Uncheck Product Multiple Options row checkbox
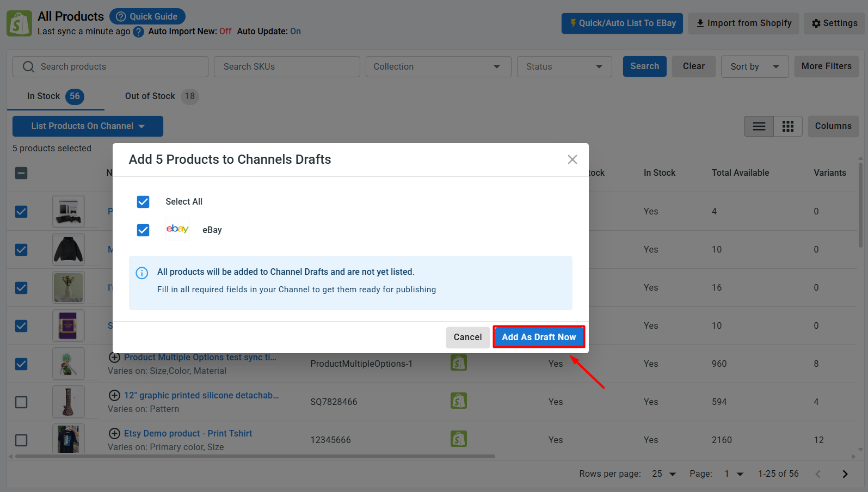The height and width of the screenshot is (492, 868). point(21,364)
